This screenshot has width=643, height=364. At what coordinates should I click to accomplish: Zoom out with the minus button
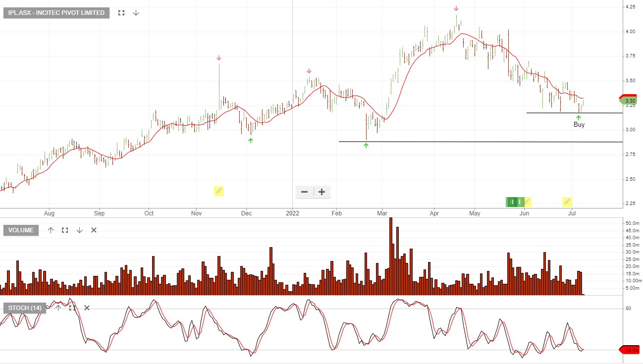[304, 192]
